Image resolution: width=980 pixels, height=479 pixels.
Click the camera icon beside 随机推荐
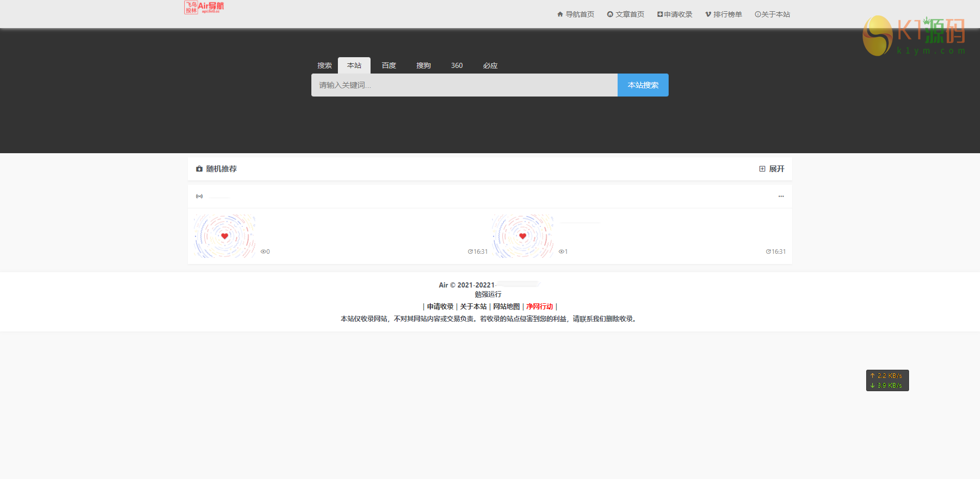point(199,169)
